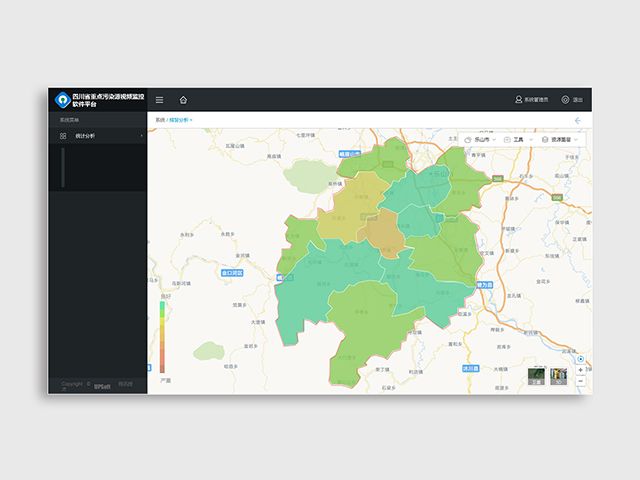Go to home via house icon
This screenshot has width=640, height=480.
[x=183, y=100]
